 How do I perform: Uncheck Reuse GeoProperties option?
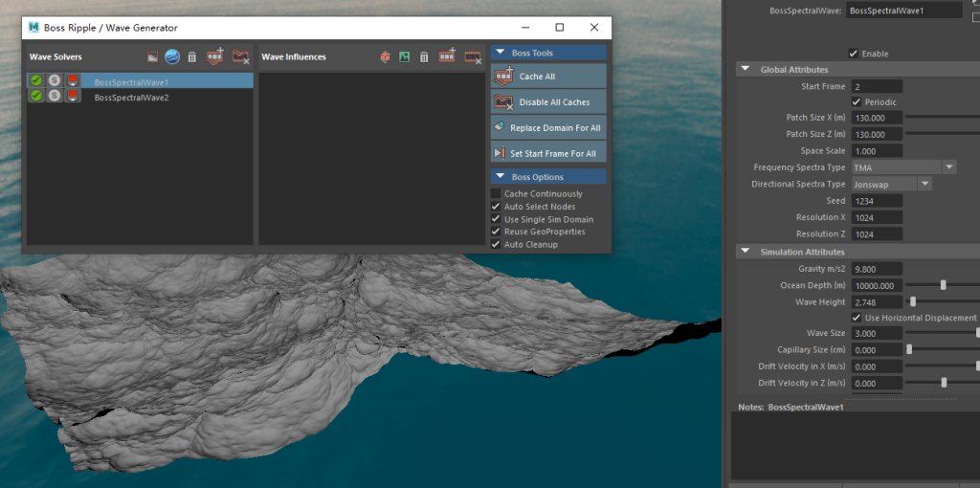pyautogui.click(x=496, y=232)
